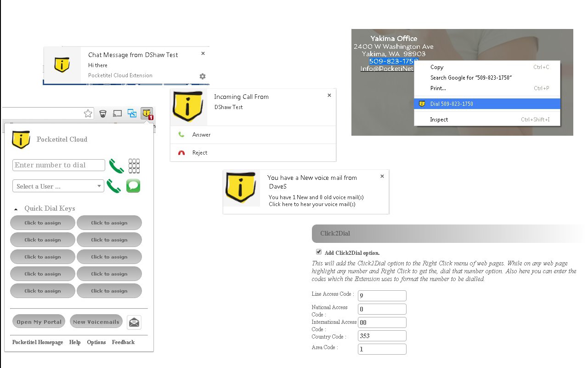Click the National Access Code field

click(382, 309)
